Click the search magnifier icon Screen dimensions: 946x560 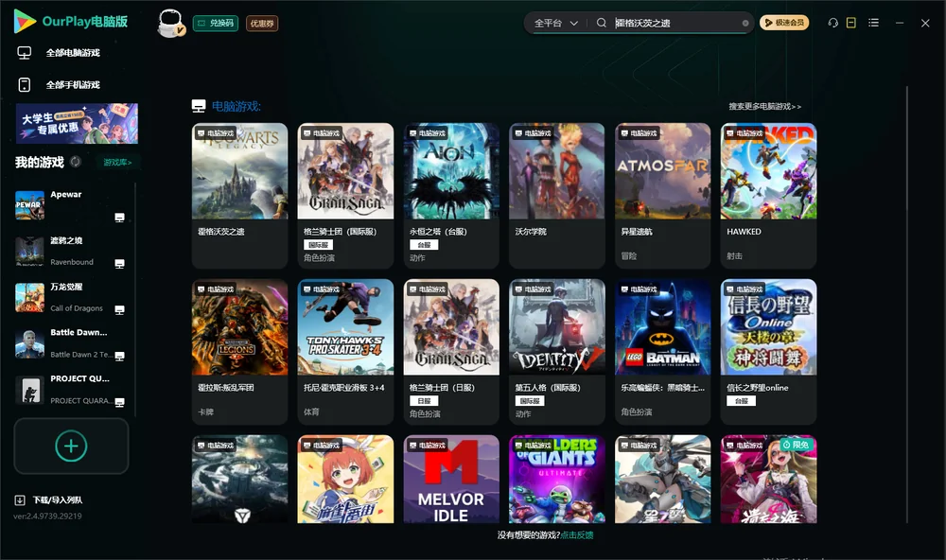pos(601,23)
